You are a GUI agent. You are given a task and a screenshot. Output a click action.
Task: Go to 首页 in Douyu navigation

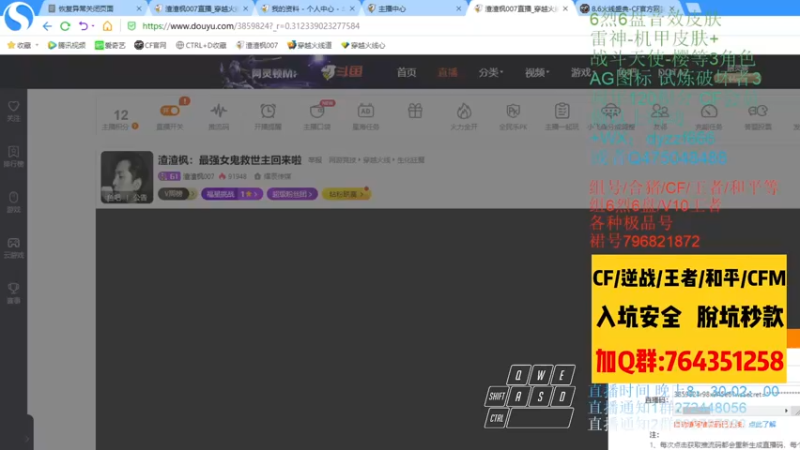click(x=407, y=72)
